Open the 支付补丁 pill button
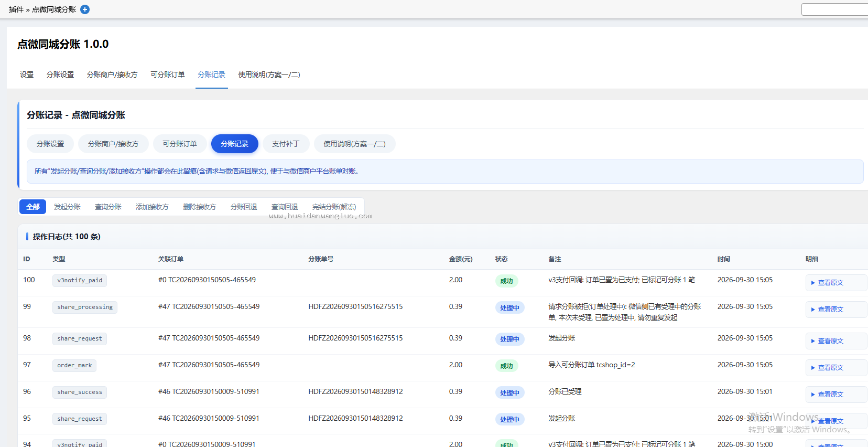This screenshot has height=447, width=868. click(x=286, y=144)
